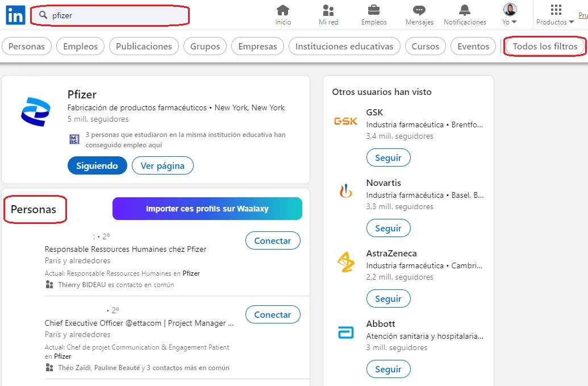Go to Inicio home icon
Screen dimensions: 588x386
283,10
